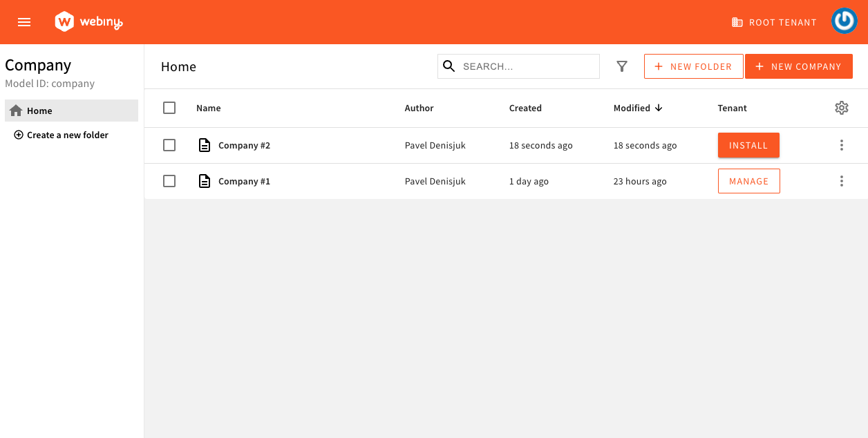Click the filter funnel icon

(622, 66)
